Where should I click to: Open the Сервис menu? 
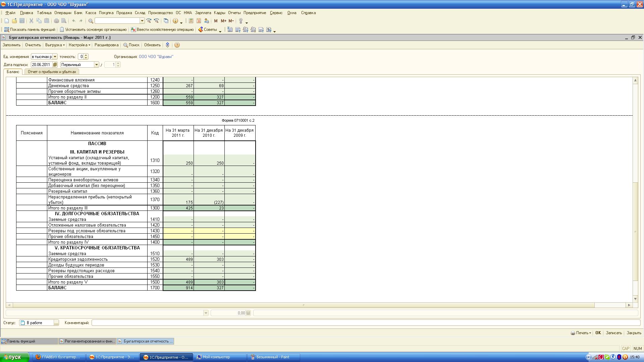tap(276, 13)
